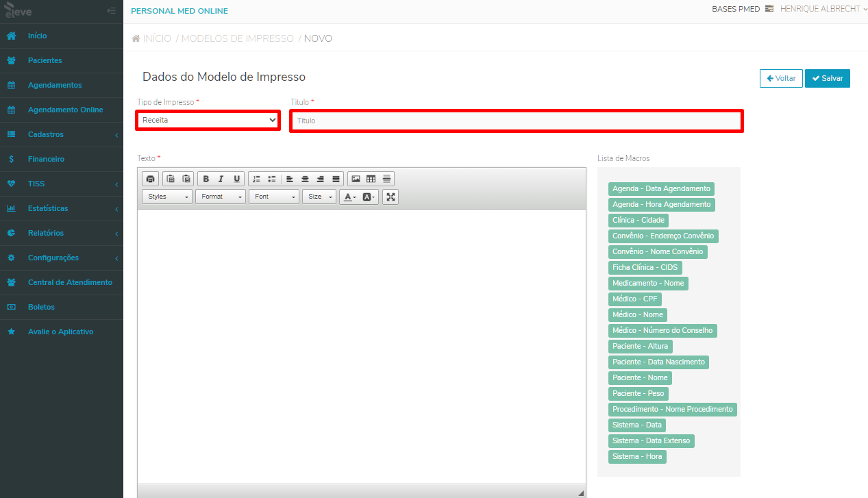Click the home icon in breadcrumb

136,38
